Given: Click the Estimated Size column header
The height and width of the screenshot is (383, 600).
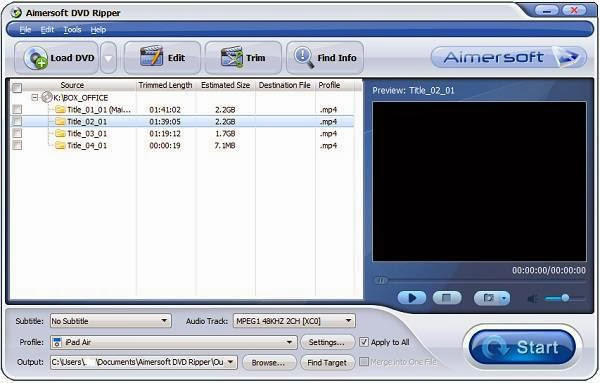Looking at the screenshot, I should (225, 85).
